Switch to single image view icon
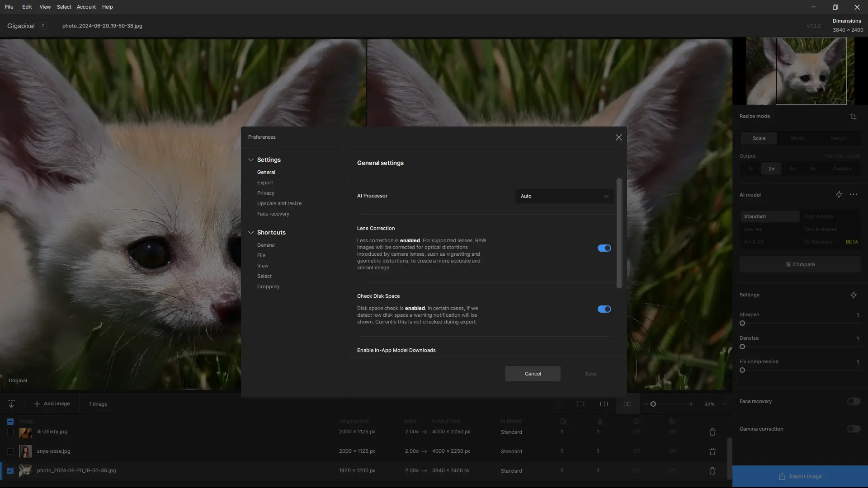Viewport: 868px width, 488px height. [x=580, y=404]
